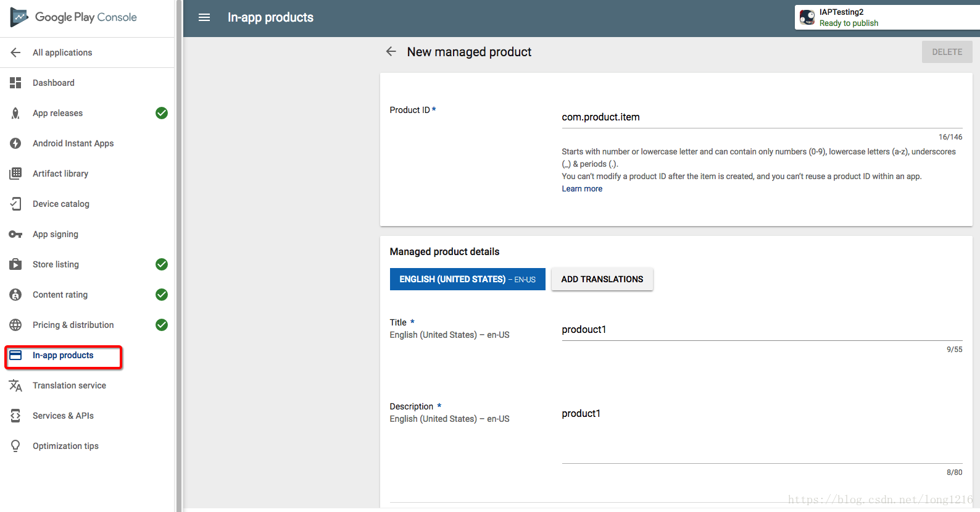
Task: Go to In-app products section
Action: coord(63,356)
